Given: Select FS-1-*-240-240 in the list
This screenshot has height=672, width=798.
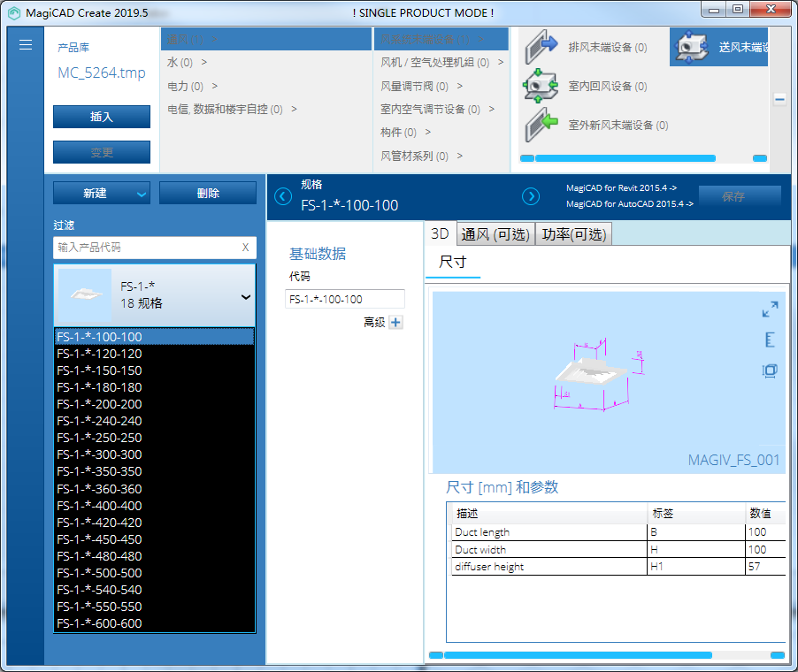Looking at the screenshot, I should (x=154, y=421).
